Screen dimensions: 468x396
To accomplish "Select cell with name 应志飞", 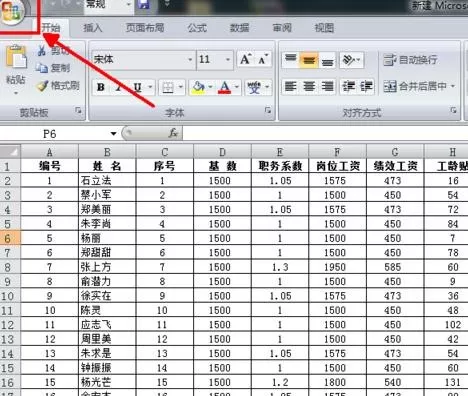I will [x=107, y=325].
